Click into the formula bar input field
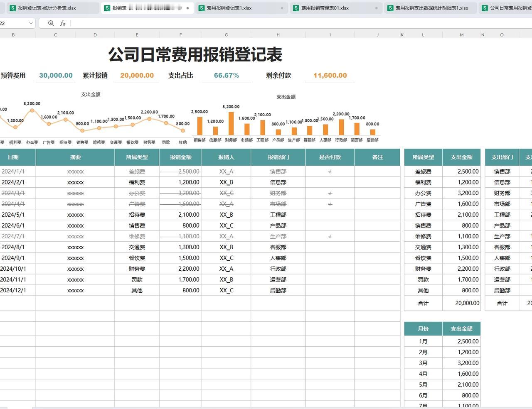Viewport: 532px width, 409px height. (x=301, y=23)
